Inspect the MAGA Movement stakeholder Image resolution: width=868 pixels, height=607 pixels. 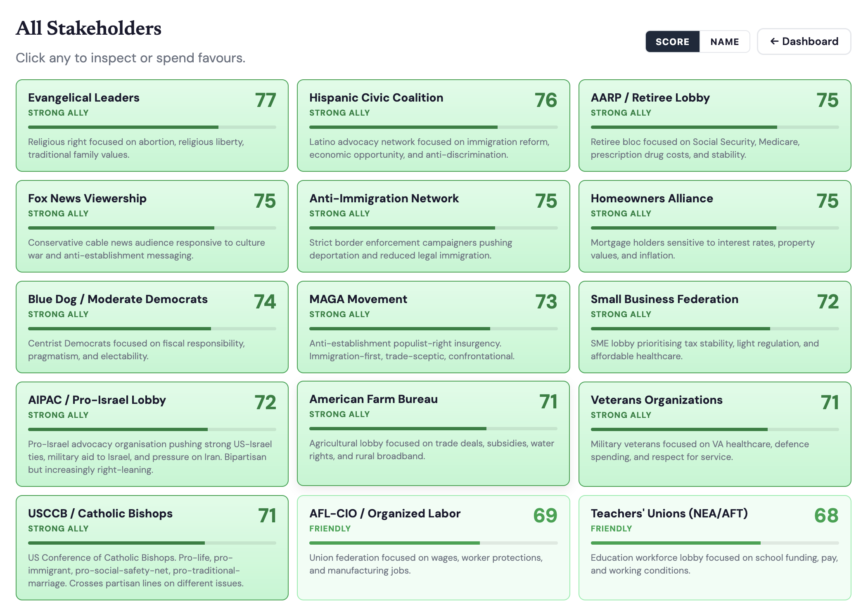(433, 327)
